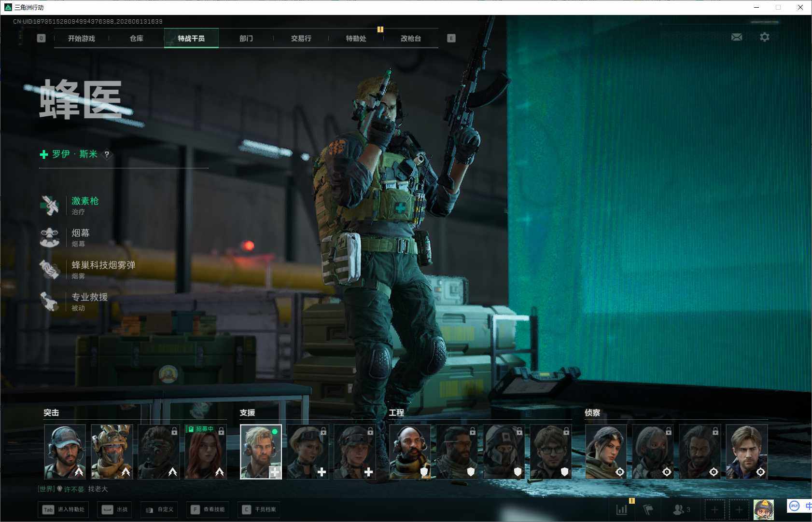Open the bar chart statistics icon
Viewport: 812px width, 522px height.
pos(622,509)
